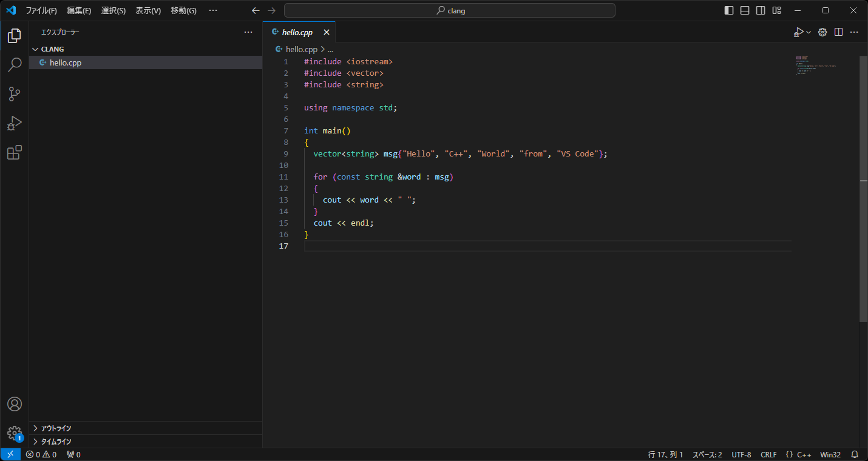The image size is (868, 461).
Task: Click the UTF-8 encoding indicator
Action: [741, 454]
